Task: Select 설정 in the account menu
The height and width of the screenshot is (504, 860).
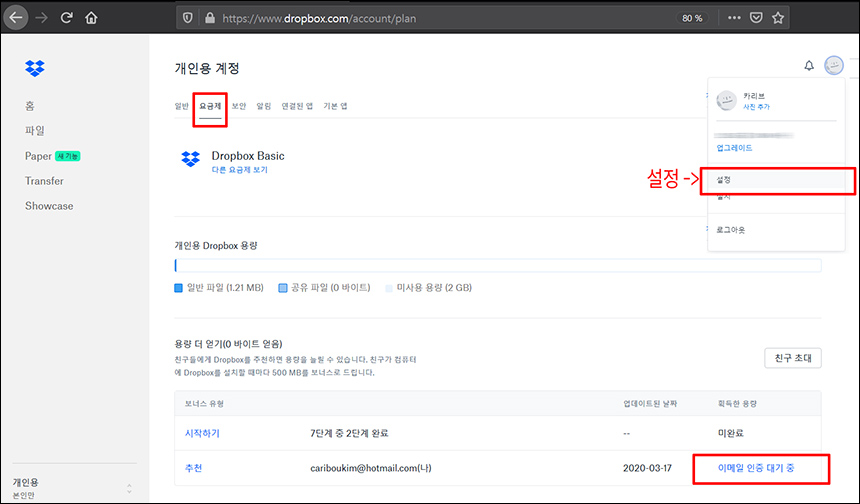Action: [x=723, y=180]
